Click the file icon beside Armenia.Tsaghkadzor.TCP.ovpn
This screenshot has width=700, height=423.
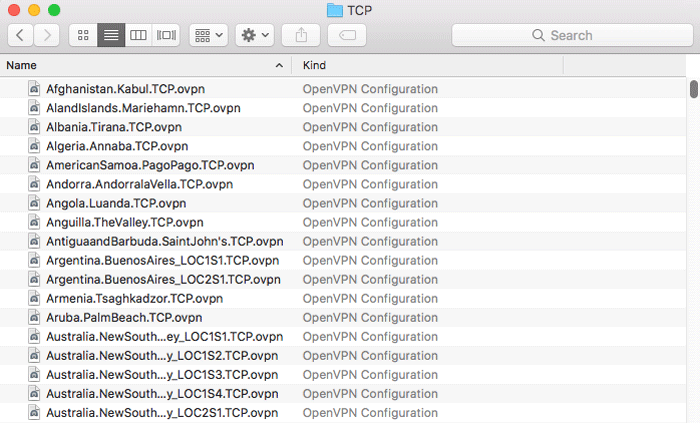coord(34,299)
